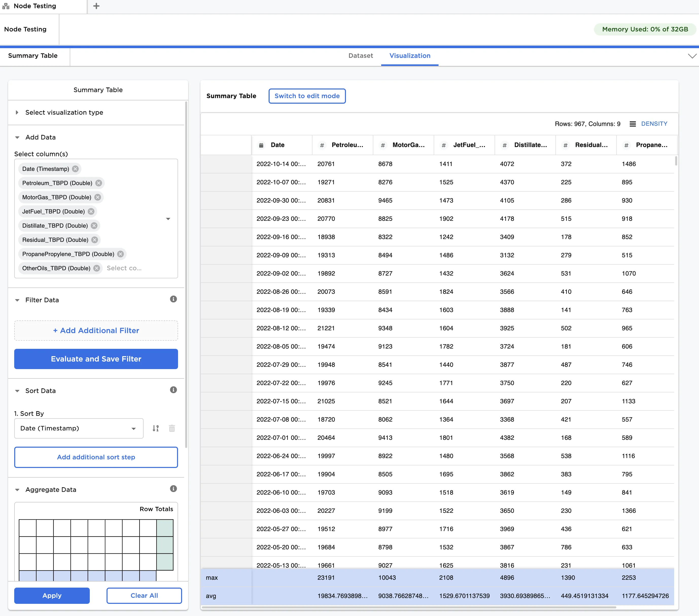Toggle column totals row in aggregate grid
The height and width of the screenshot is (616, 699).
88,576
